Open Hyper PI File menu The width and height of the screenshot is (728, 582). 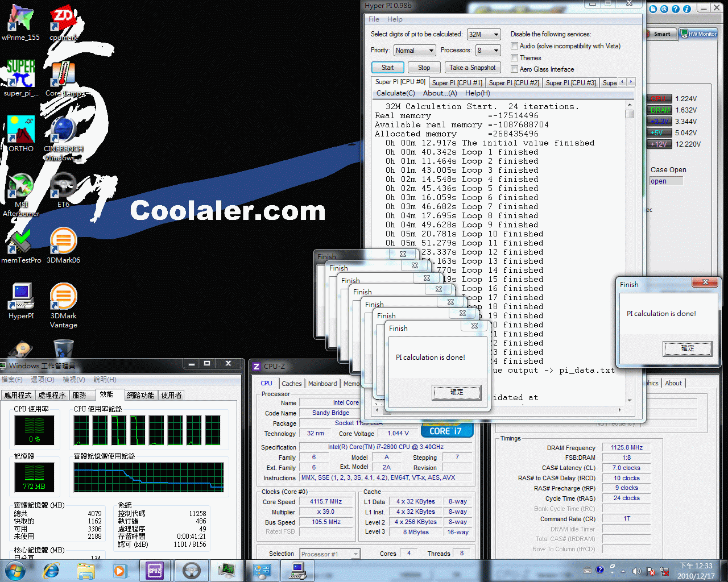click(374, 19)
